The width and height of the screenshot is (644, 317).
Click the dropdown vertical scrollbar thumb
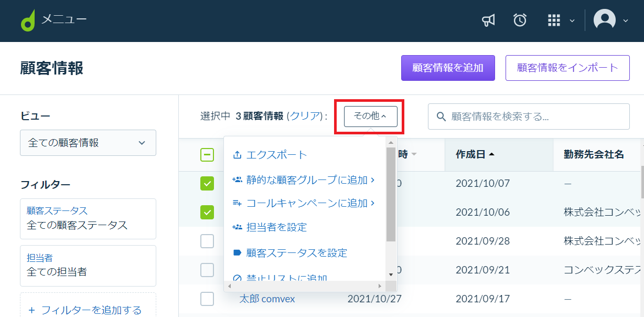391,194
